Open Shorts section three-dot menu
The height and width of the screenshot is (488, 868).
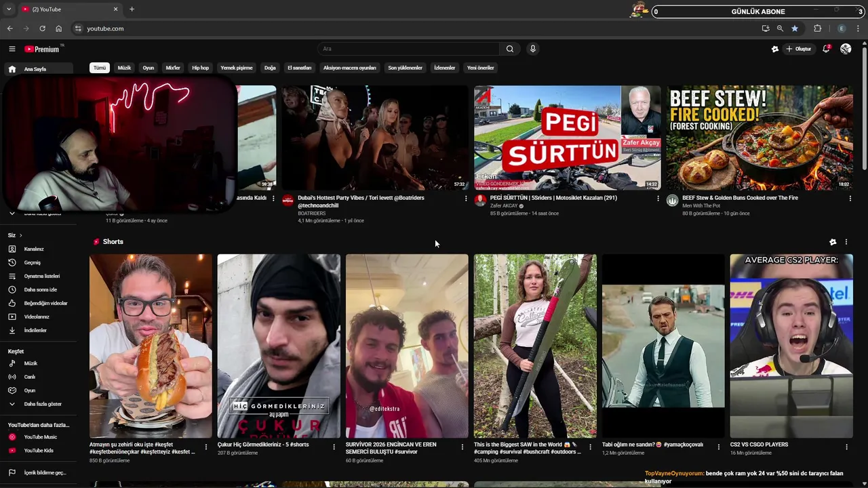[846, 242]
